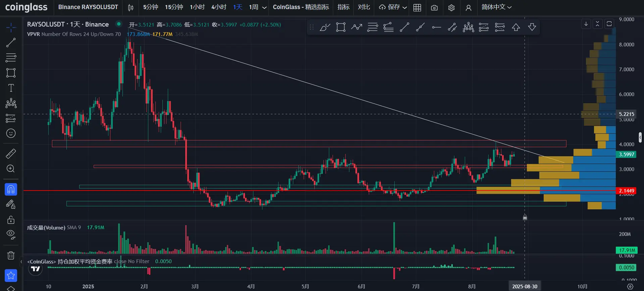Choose the arrow path zigzag tool

pos(356,27)
